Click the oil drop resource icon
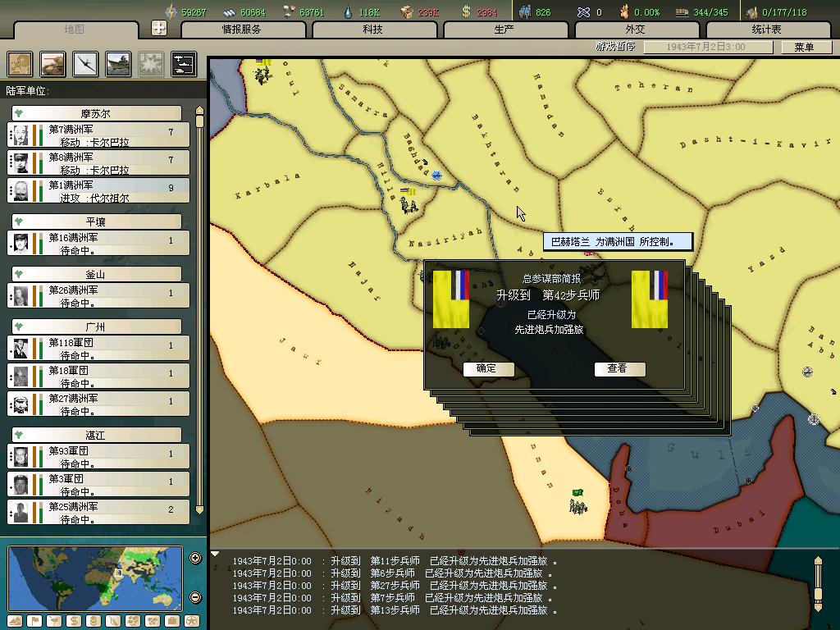 [x=348, y=11]
